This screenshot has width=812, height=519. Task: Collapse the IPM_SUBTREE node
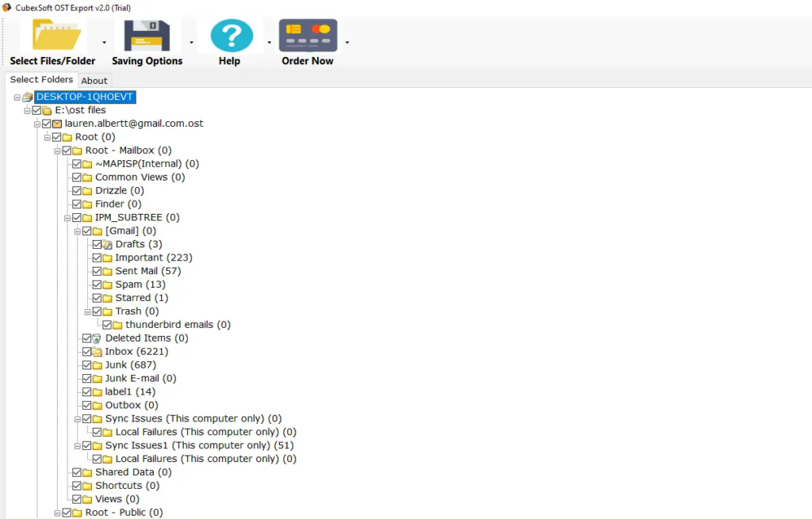coord(67,219)
